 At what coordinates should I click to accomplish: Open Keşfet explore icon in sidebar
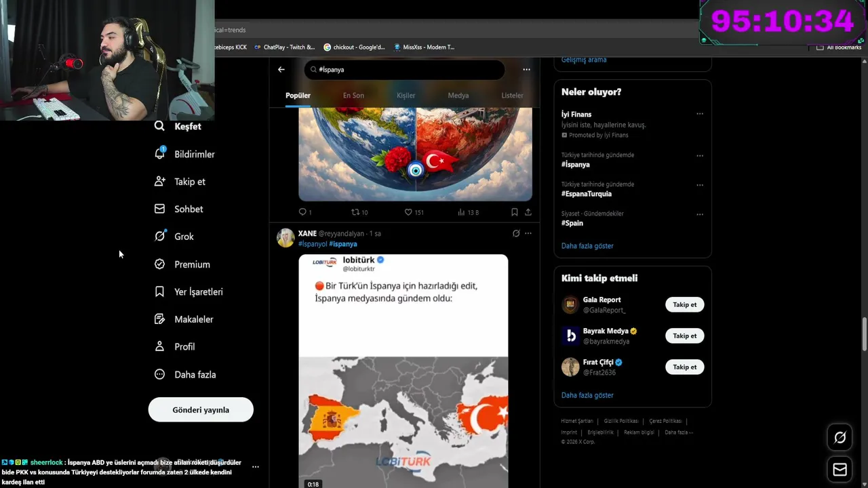[x=159, y=126]
